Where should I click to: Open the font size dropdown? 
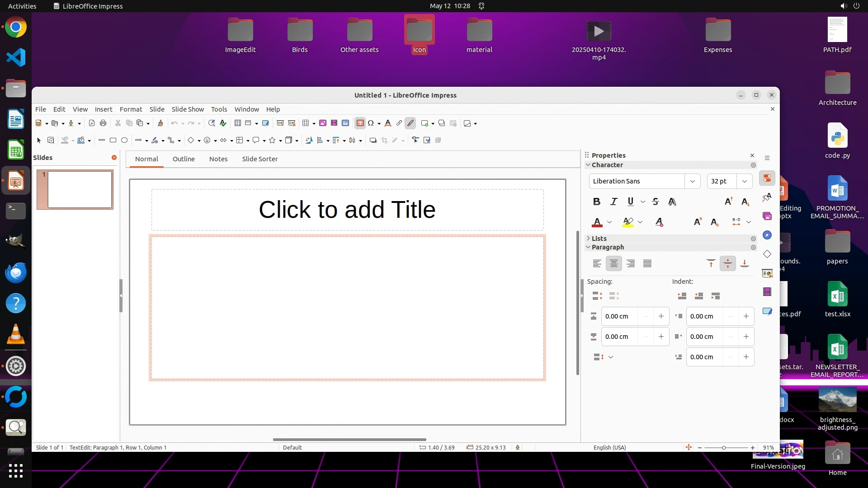744,181
